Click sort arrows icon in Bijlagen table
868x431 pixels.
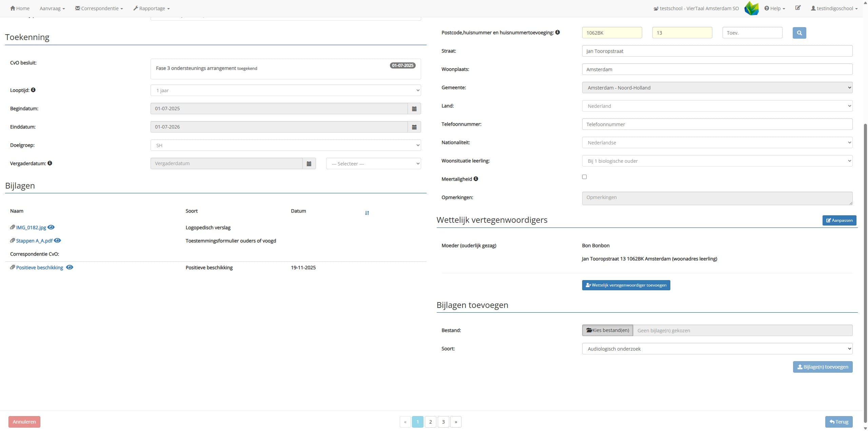click(x=367, y=213)
